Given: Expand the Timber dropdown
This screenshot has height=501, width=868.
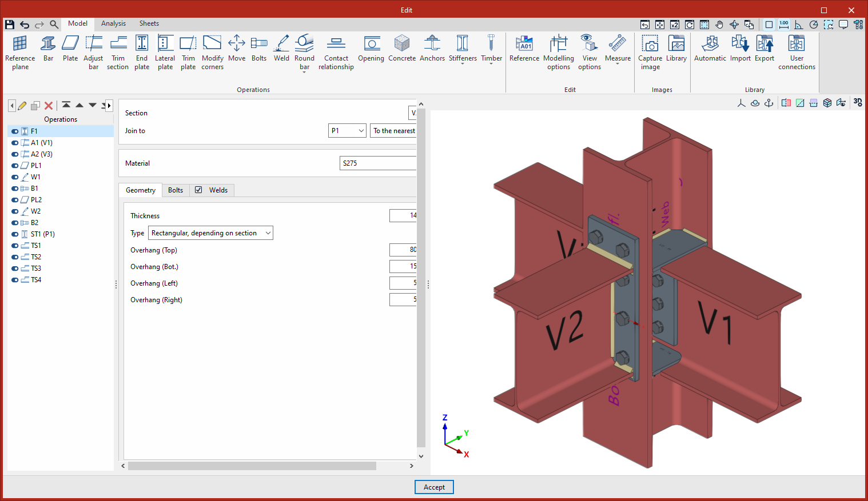Looking at the screenshot, I should tap(491, 64).
